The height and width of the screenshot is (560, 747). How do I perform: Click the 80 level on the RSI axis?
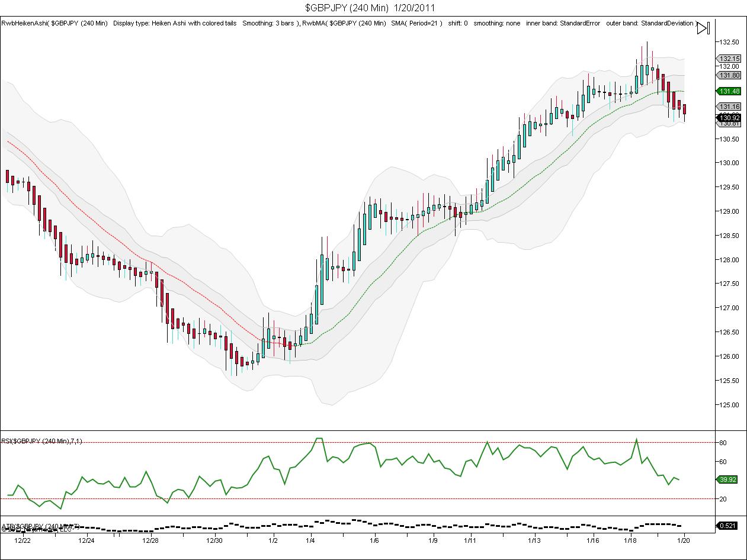[x=723, y=443]
